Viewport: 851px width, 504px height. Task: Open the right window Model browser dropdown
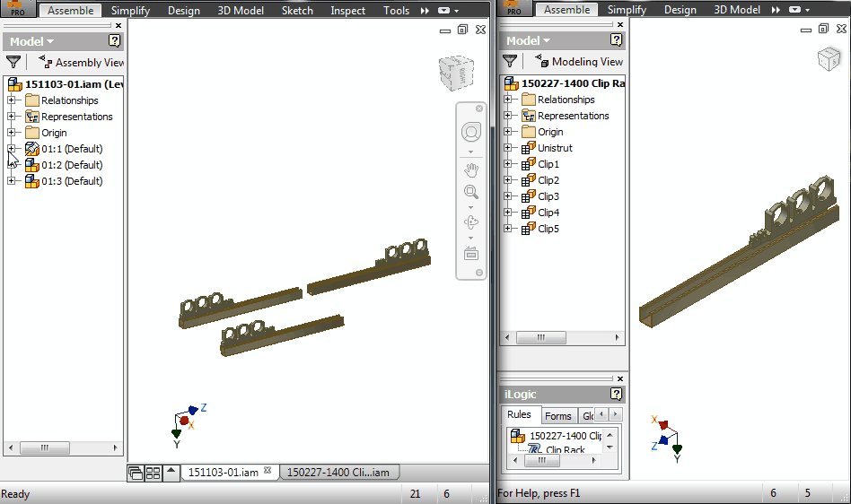[528, 40]
